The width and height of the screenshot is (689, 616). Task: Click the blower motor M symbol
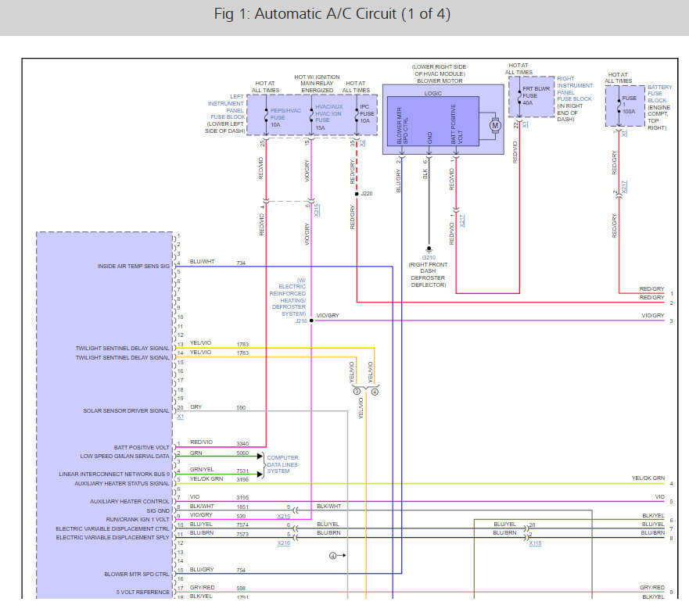495,126
